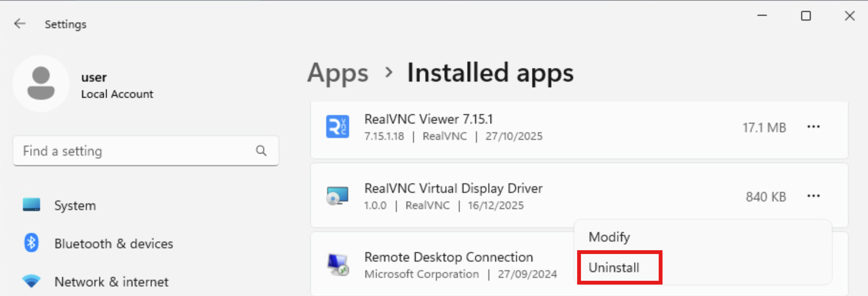Click the user profile avatar
This screenshot has height=296, width=868.
41,84
